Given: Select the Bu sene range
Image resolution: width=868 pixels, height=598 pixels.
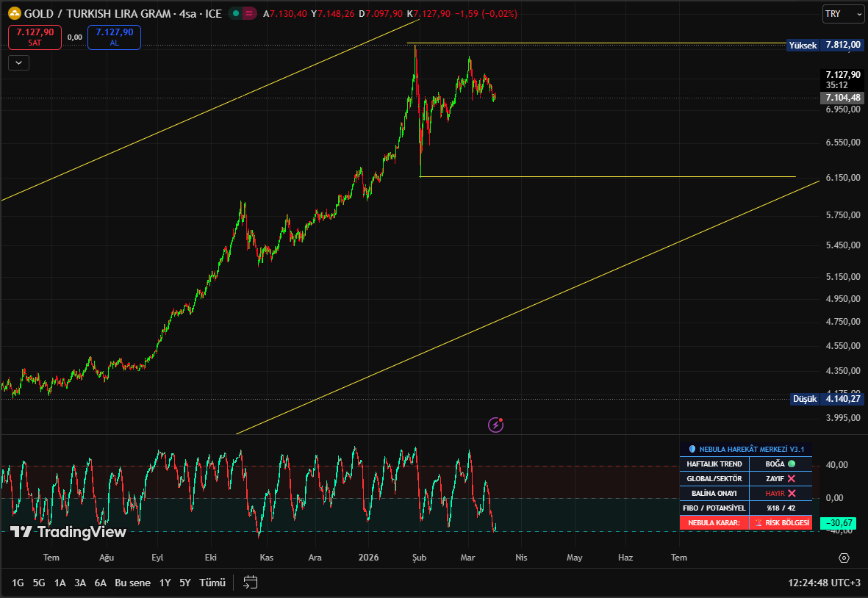Looking at the screenshot, I should click(x=132, y=583).
